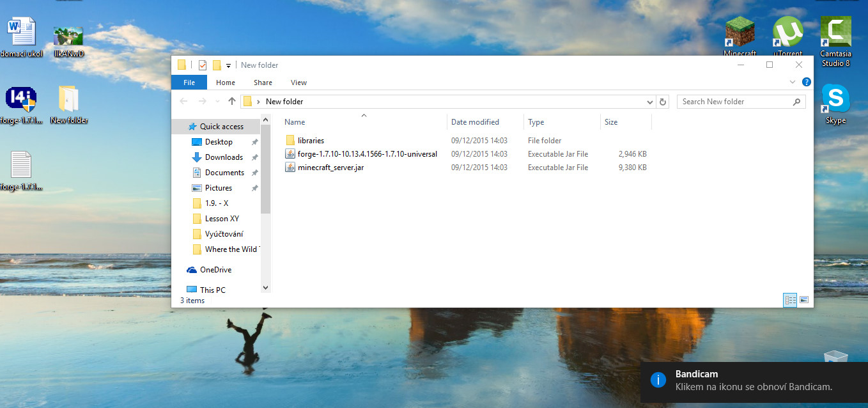This screenshot has width=868, height=408.
Task: Switch to large icons view
Action: (804, 300)
